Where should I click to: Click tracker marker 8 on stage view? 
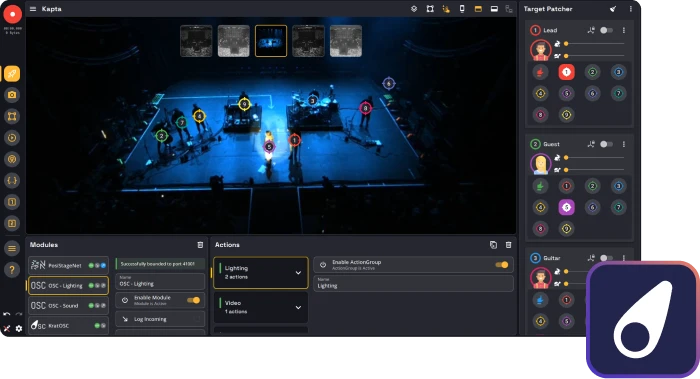point(366,108)
